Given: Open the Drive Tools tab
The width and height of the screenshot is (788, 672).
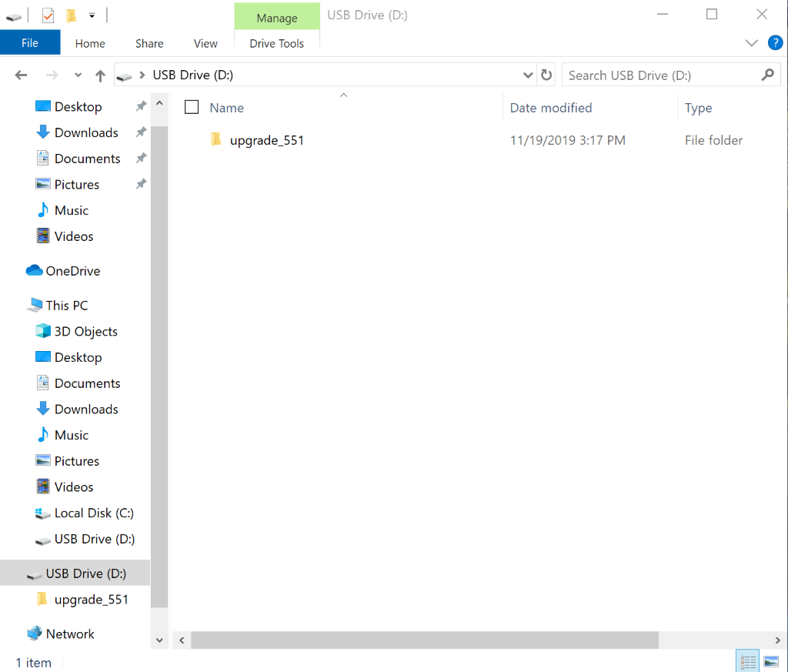Looking at the screenshot, I should point(277,44).
